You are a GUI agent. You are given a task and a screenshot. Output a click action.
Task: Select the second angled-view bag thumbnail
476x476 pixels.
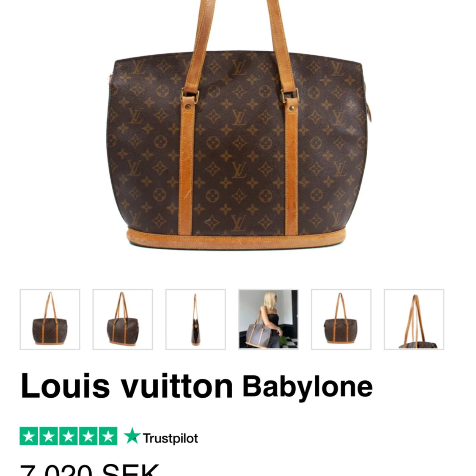pyautogui.click(x=123, y=319)
